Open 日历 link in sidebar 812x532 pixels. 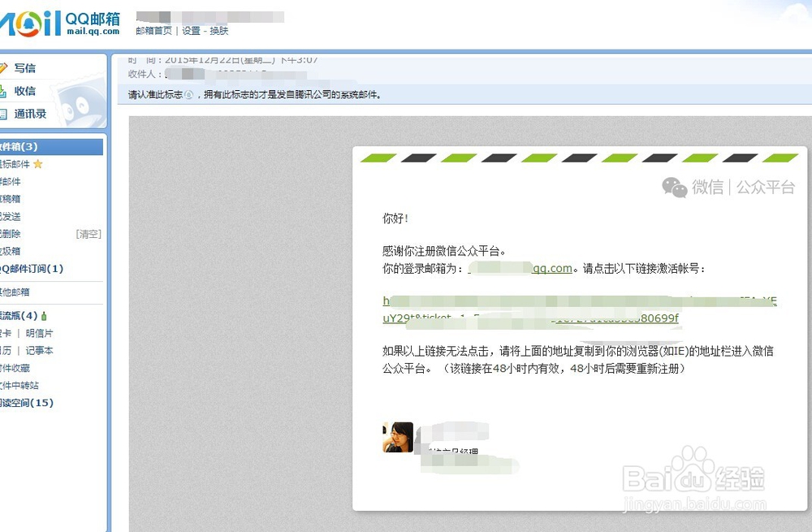tap(6, 351)
